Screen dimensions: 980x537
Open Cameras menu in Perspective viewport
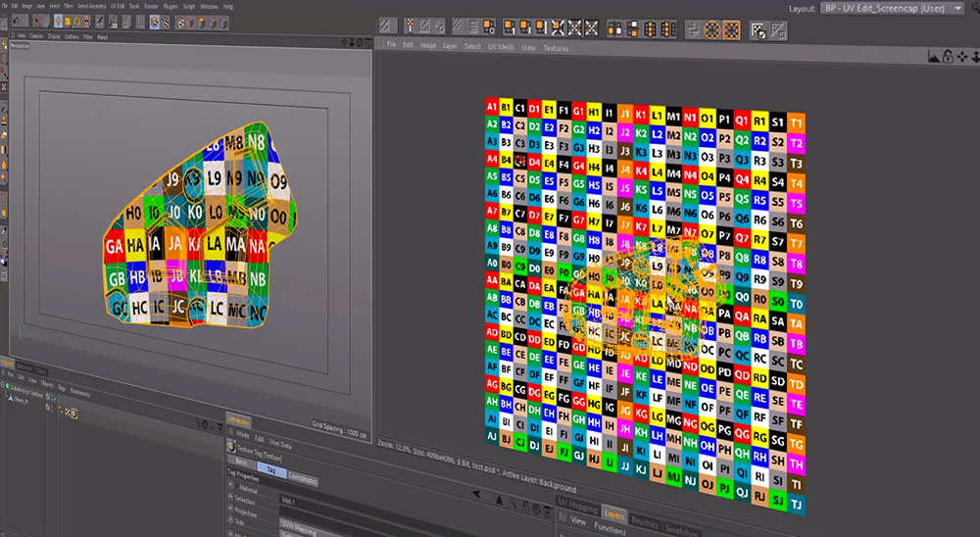click(x=36, y=36)
